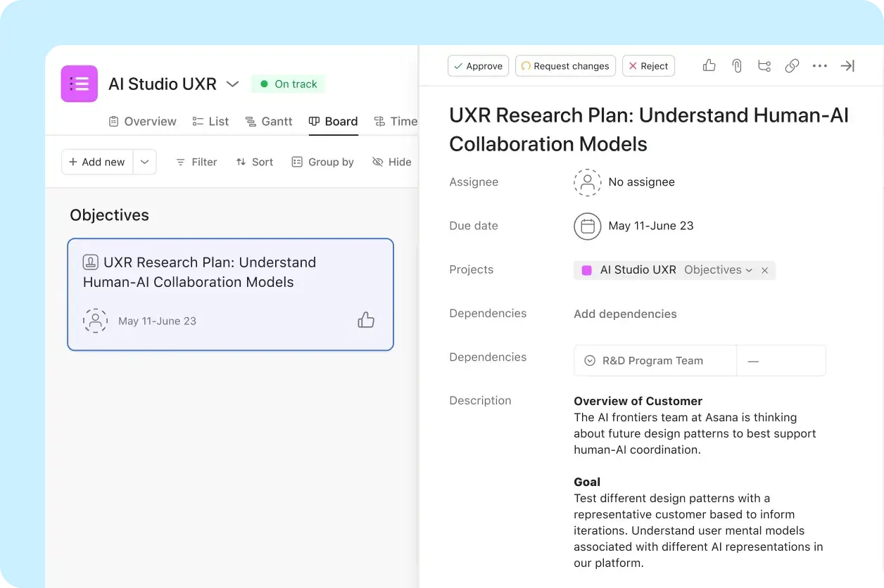884x588 pixels.
Task: Click the Overview of Customer heading
Action: point(638,401)
